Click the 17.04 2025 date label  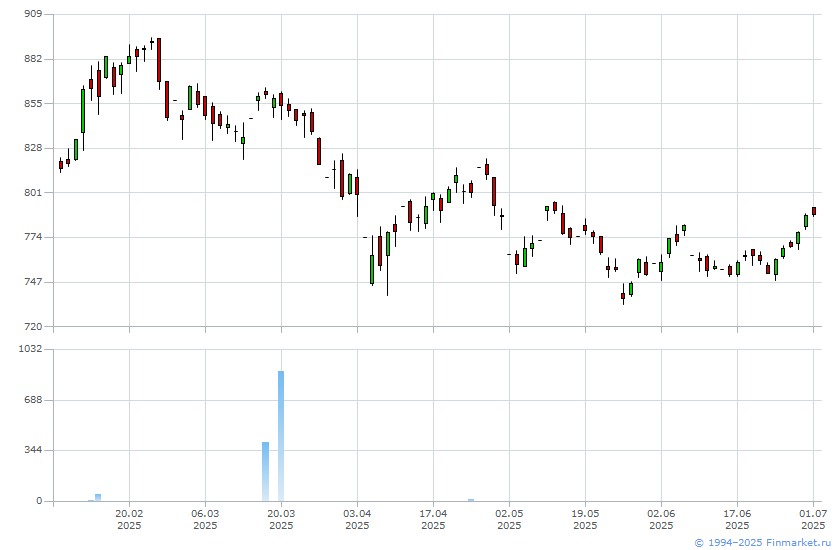[x=433, y=519]
